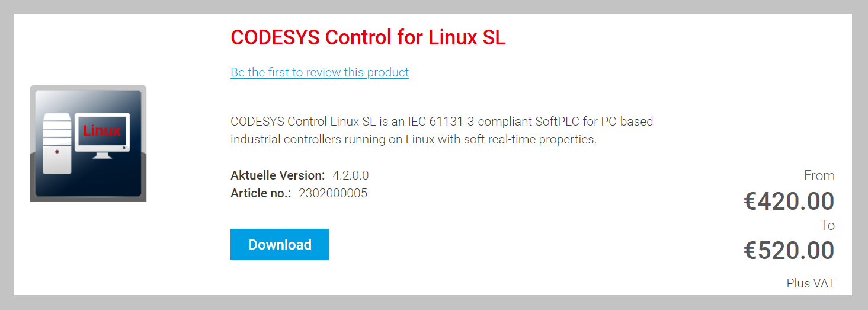Click the €420.00 starting price
The image size is (868, 310).
789,202
